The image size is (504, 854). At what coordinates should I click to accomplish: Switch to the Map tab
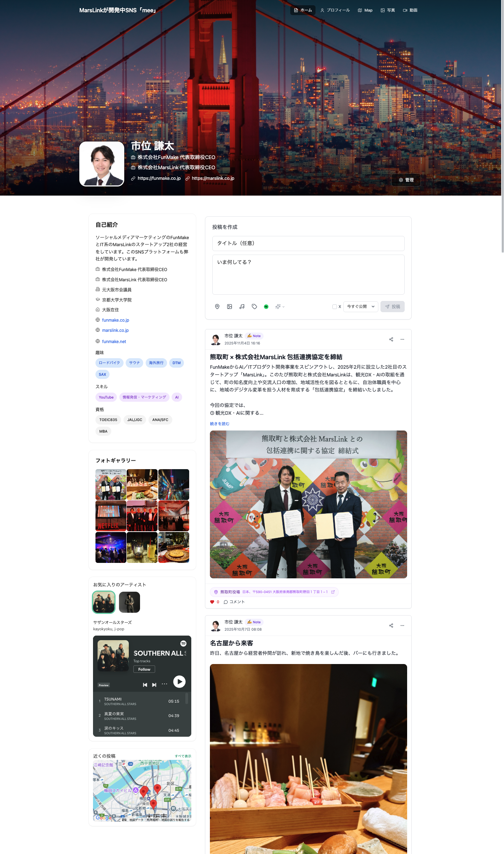[x=365, y=10]
